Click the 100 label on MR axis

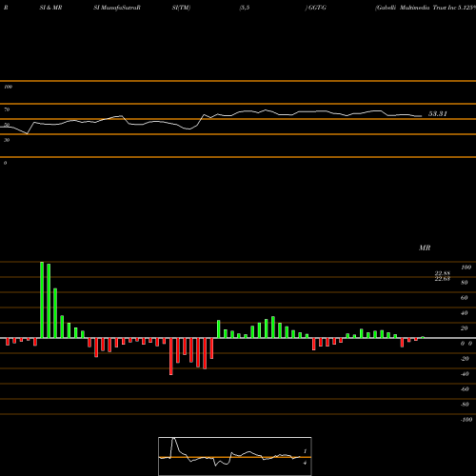[466, 268]
